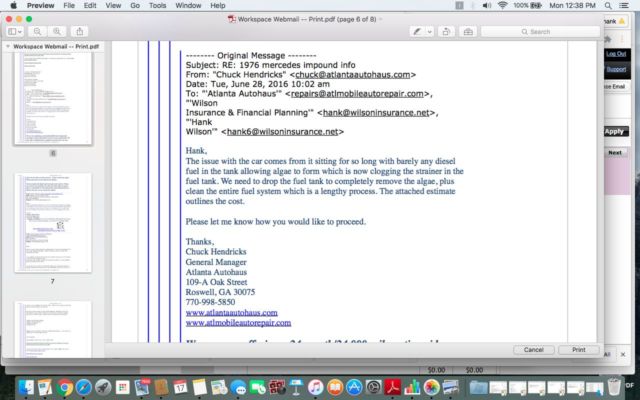640x400 pixels.
Task: Select page 7 thumbnail
Action: 53,223
